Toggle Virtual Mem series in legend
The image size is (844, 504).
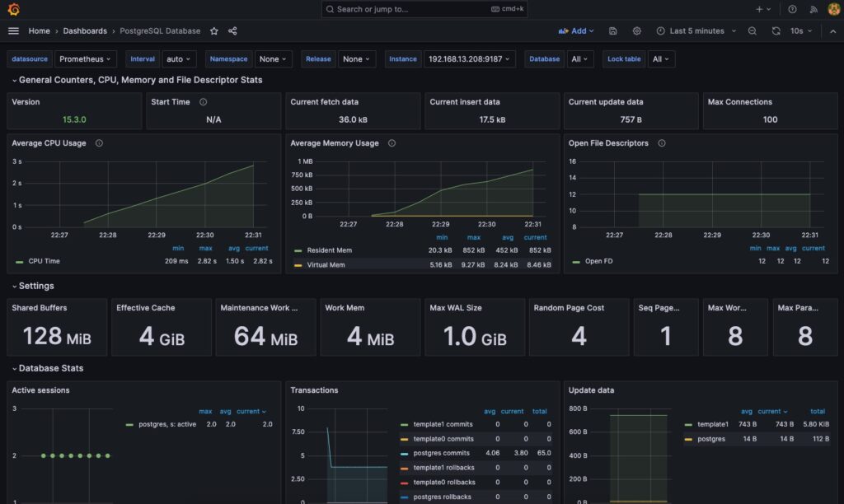point(326,265)
